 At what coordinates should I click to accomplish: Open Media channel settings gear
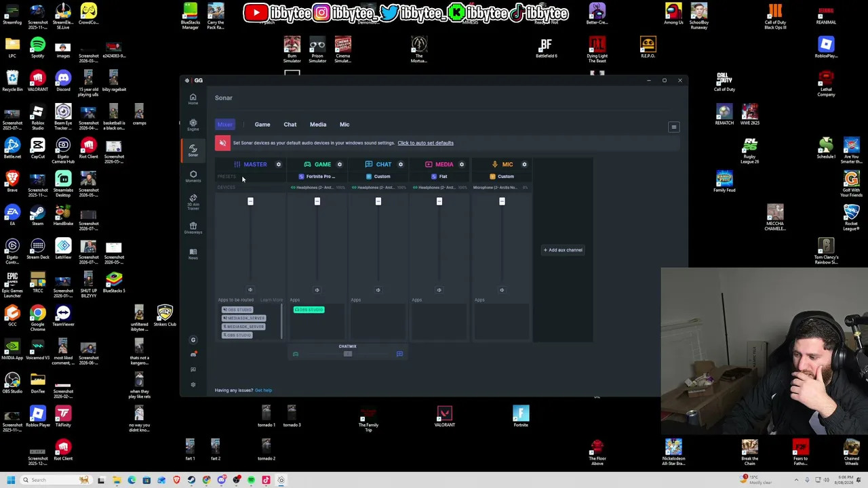[x=462, y=164]
